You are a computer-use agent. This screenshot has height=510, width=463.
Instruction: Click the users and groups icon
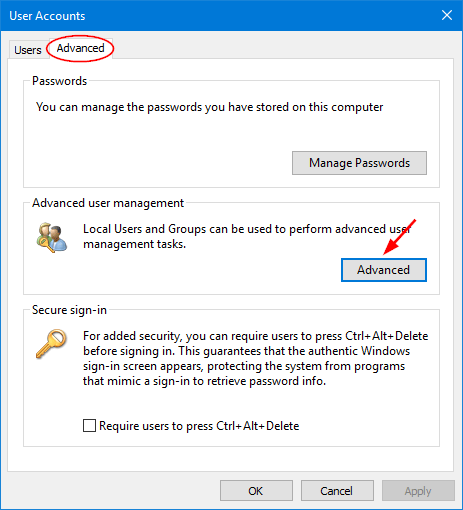[x=52, y=238]
